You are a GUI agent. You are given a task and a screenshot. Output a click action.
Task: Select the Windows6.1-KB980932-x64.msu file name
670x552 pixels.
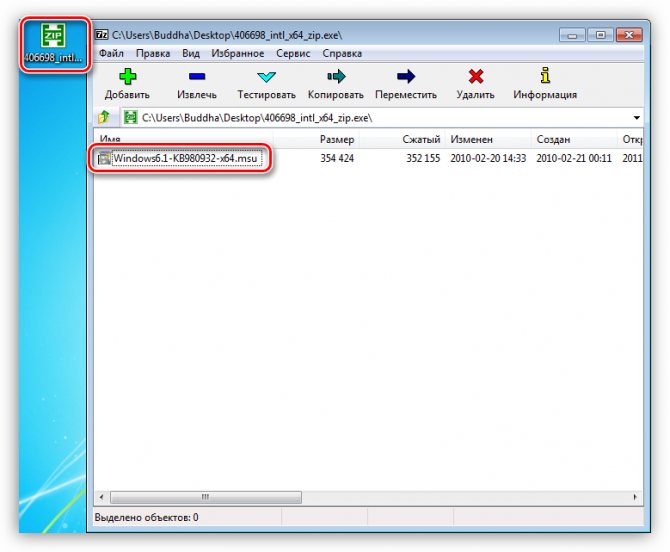(185, 159)
